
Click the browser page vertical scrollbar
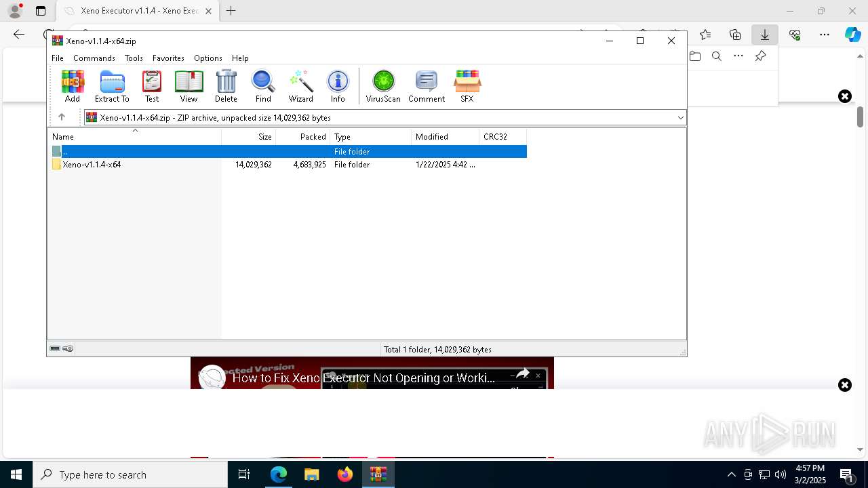[x=861, y=117]
